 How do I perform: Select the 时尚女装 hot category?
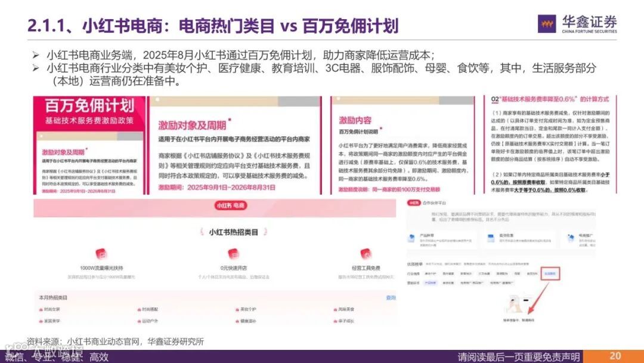49,309
